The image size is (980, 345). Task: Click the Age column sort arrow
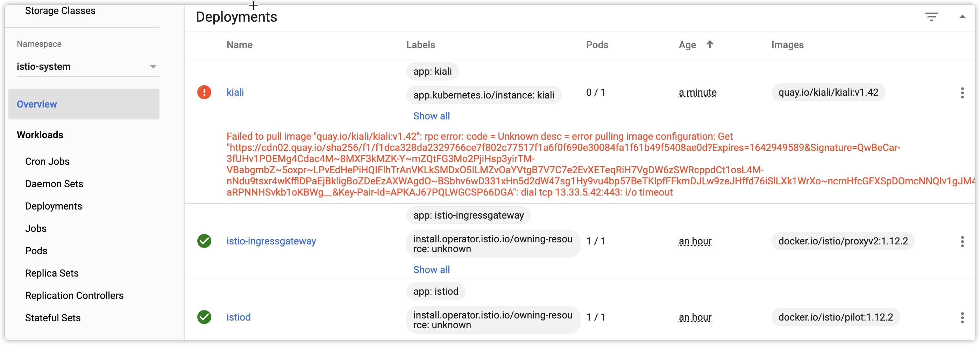(710, 44)
